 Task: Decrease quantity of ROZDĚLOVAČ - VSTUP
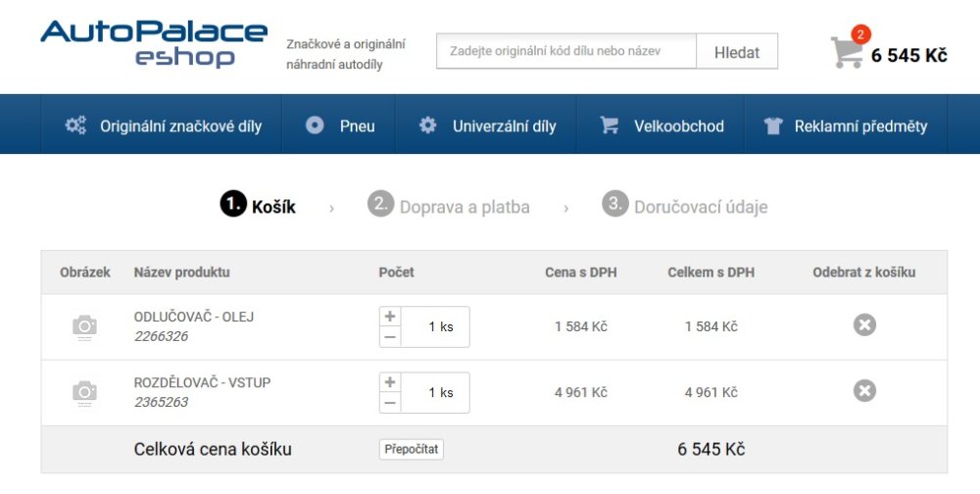click(x=390, y=402)
